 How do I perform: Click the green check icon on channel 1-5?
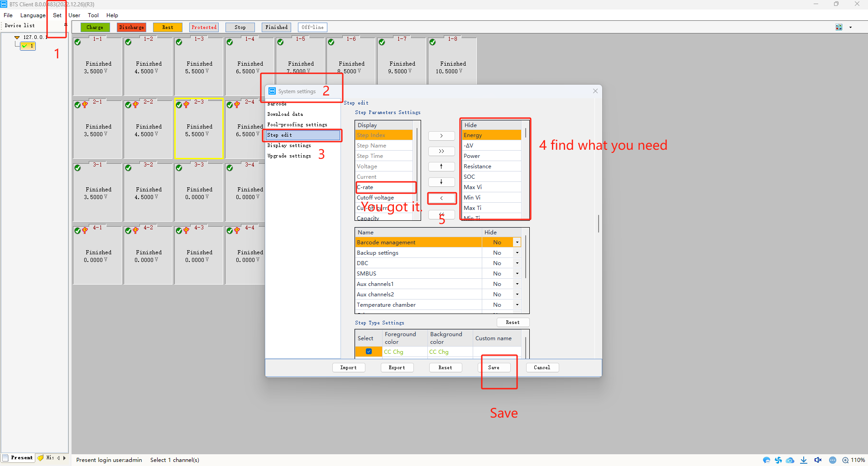[x=280, y=42]
